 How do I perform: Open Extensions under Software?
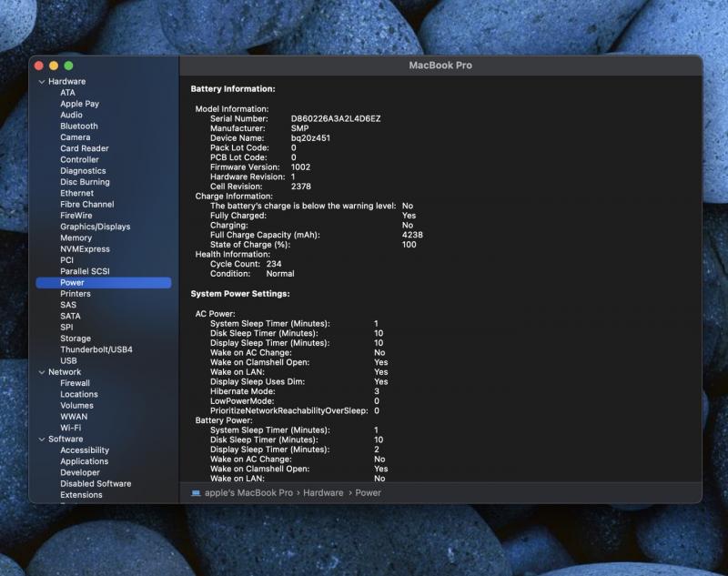point(81,495)
